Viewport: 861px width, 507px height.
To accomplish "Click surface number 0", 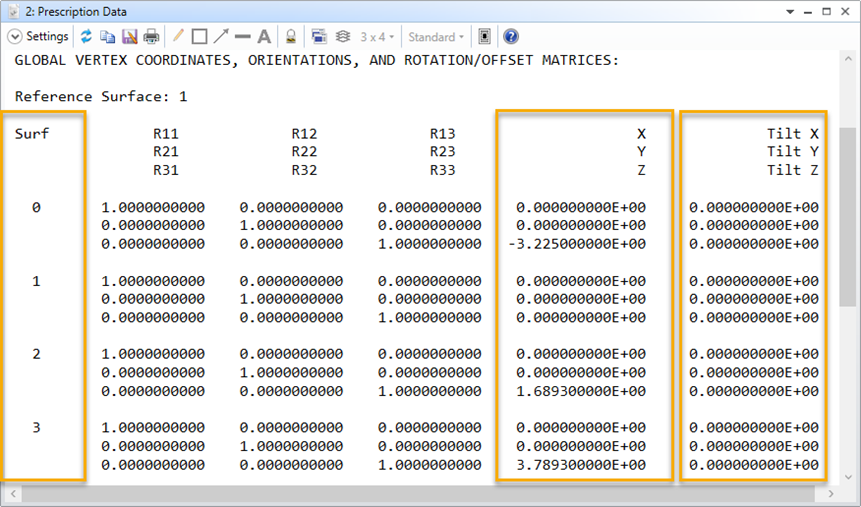I will click(x=36, y=207).
